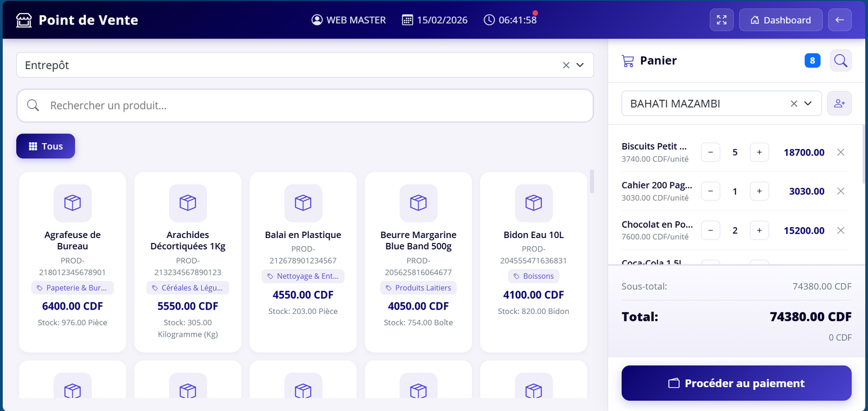
Task: Open the customer dropdown chevron
Action: [x=808, y=104]
